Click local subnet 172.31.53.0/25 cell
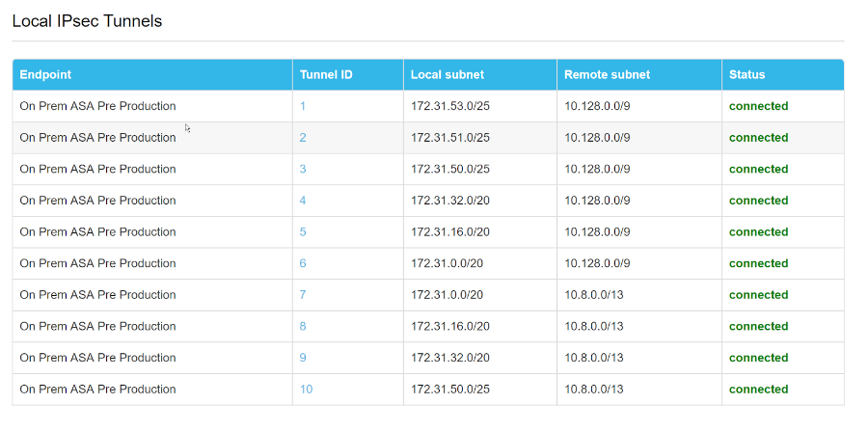868x431 pixels. tap(450, 106)
